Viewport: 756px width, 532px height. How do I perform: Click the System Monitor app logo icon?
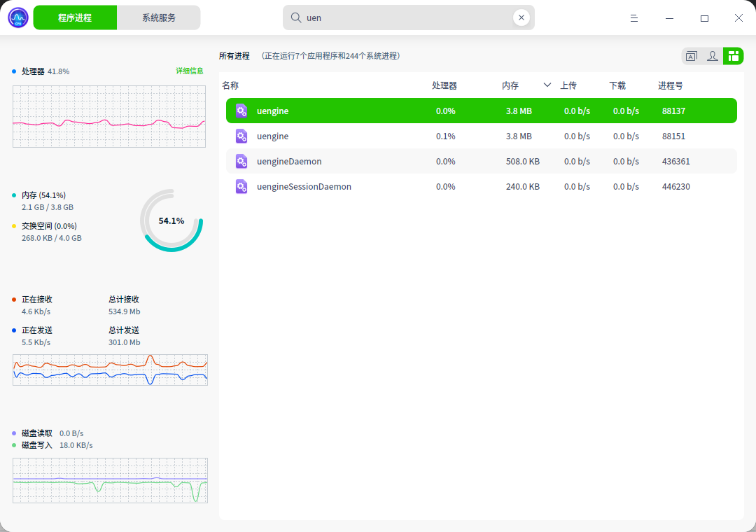[x=18, y=17]
